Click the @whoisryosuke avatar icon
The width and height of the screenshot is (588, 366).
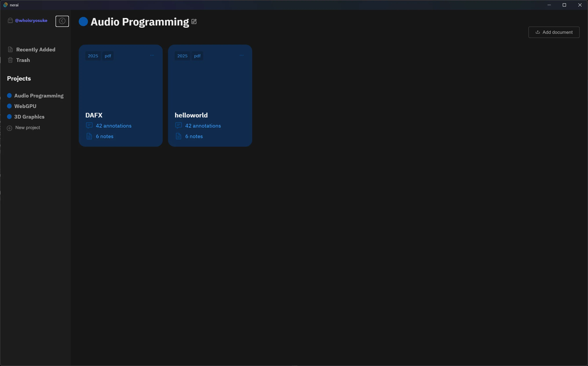point(10,21)
